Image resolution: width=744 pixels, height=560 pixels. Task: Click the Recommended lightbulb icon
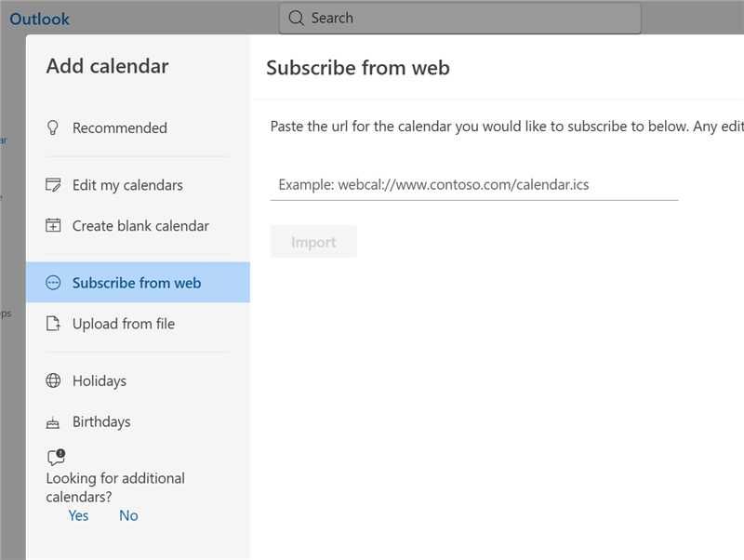tap(53, 128)
